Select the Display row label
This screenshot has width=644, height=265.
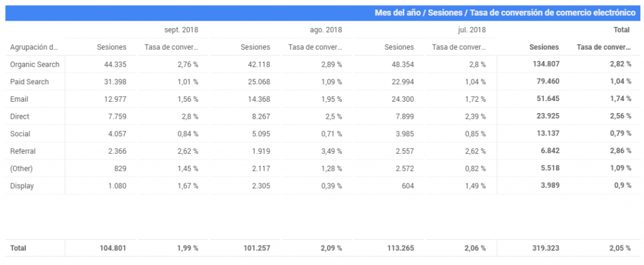(x=22, y=186)
